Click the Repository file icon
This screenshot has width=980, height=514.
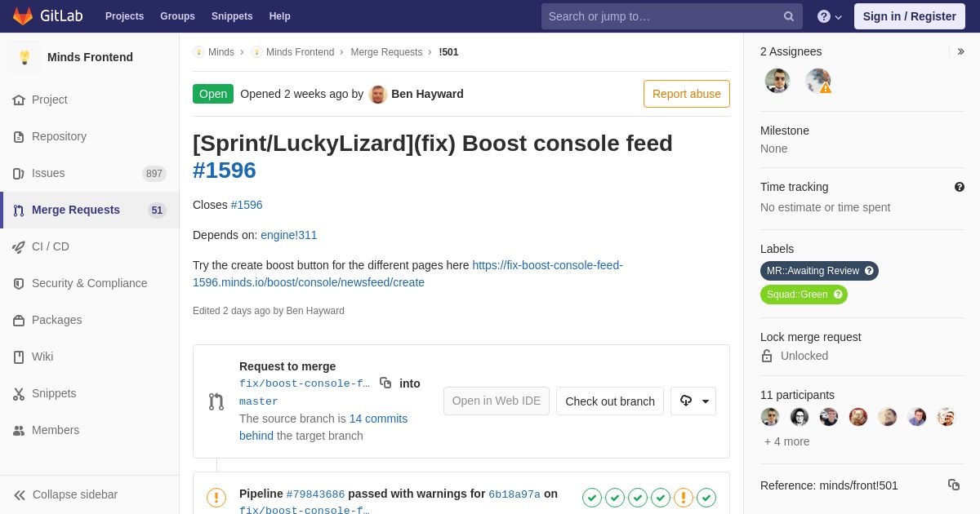(x=19, y=136)
